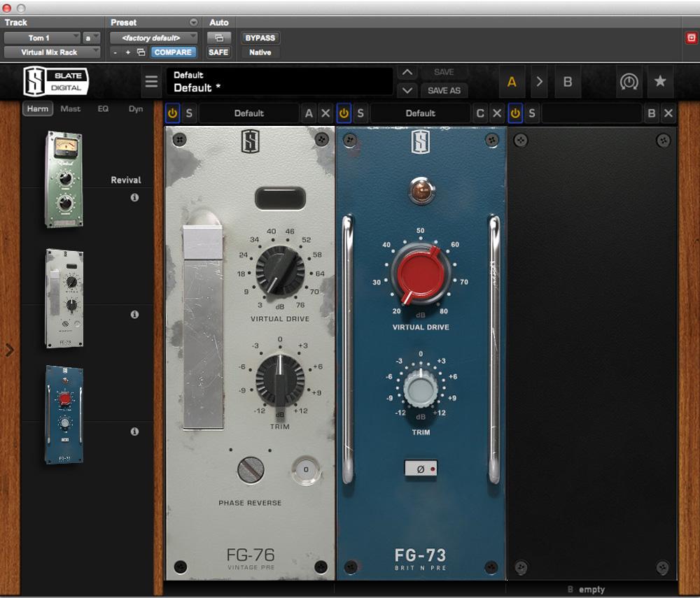This screenshot has height=598, width=700.
Task: Solo the empty third slot
Action: 532,113
